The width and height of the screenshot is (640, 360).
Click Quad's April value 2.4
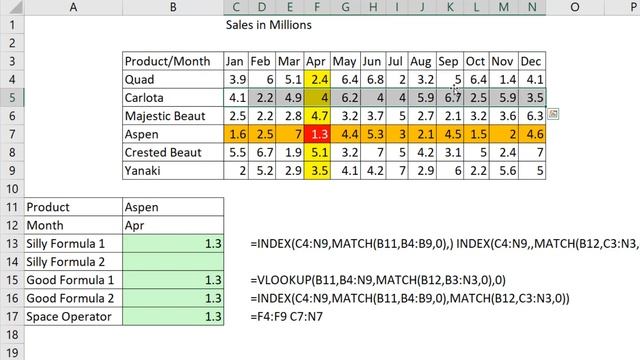(x=317, y=80)
